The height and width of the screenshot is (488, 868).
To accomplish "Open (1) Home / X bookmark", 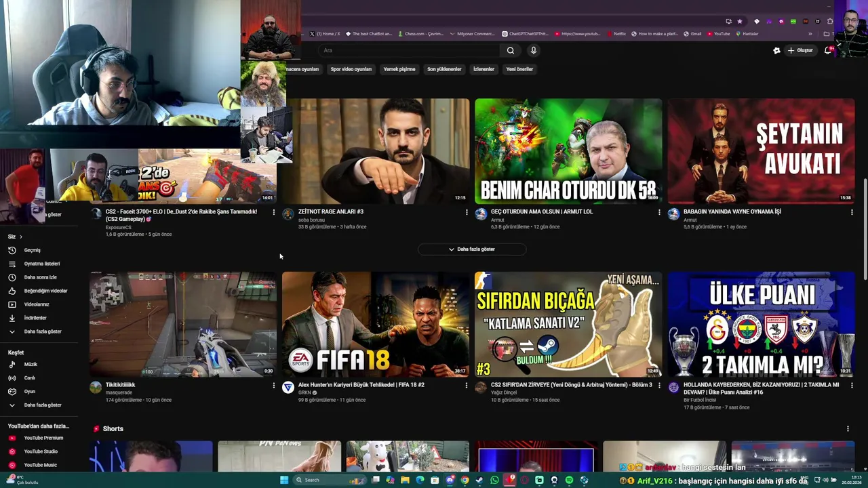I will (x=325, y=34).
